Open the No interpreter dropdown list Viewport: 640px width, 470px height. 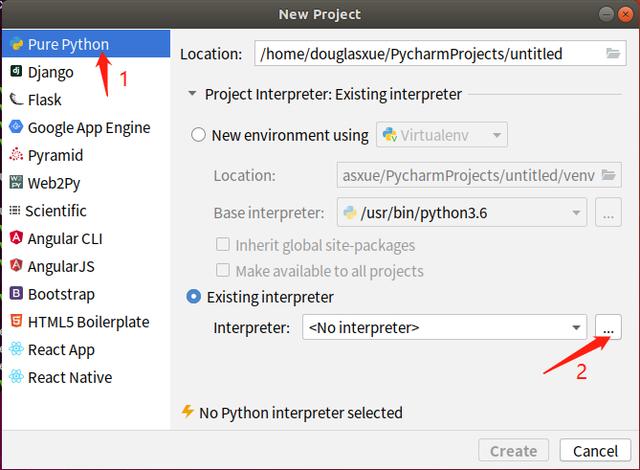(x=444, y=327)
